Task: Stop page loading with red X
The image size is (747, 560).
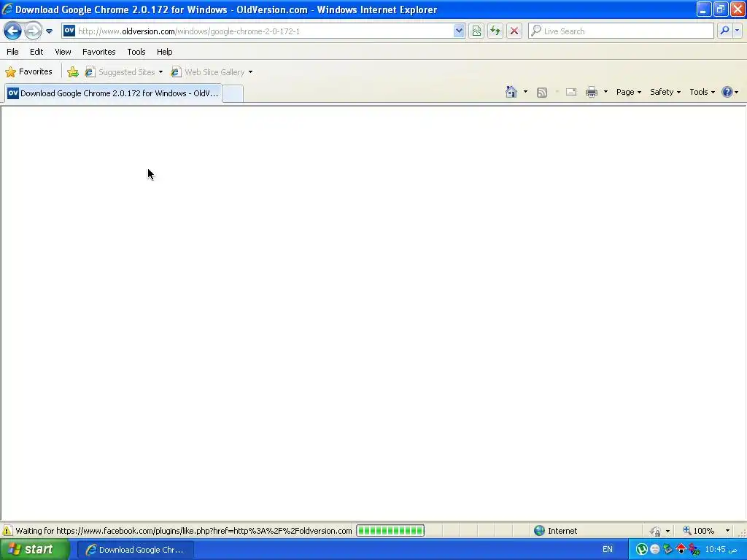Action: point(514,31)
